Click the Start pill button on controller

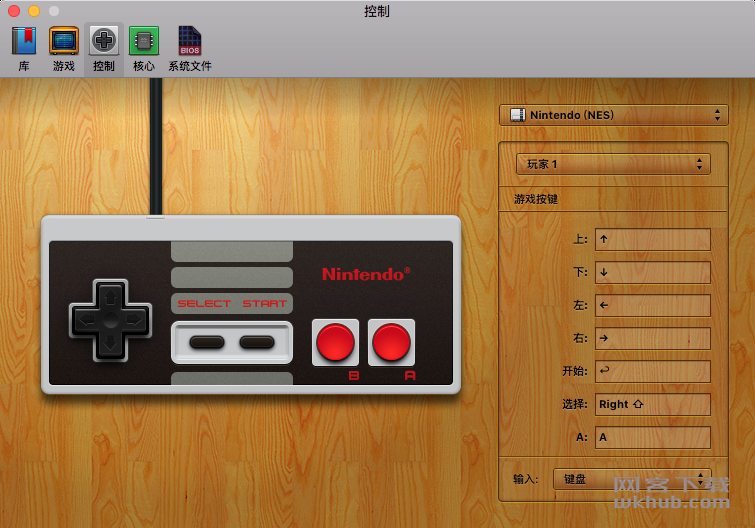(257, 342)
